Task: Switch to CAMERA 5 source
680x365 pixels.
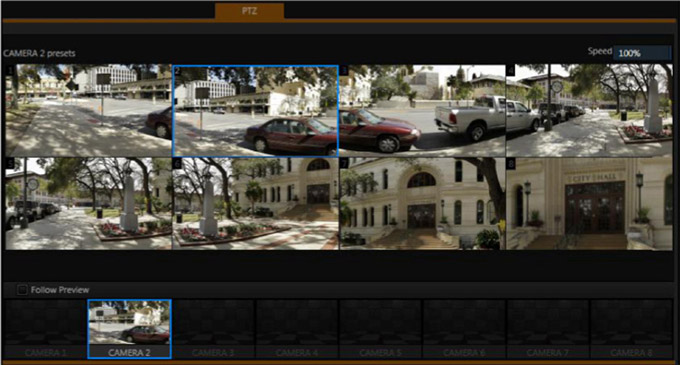Action: [380, 329]
